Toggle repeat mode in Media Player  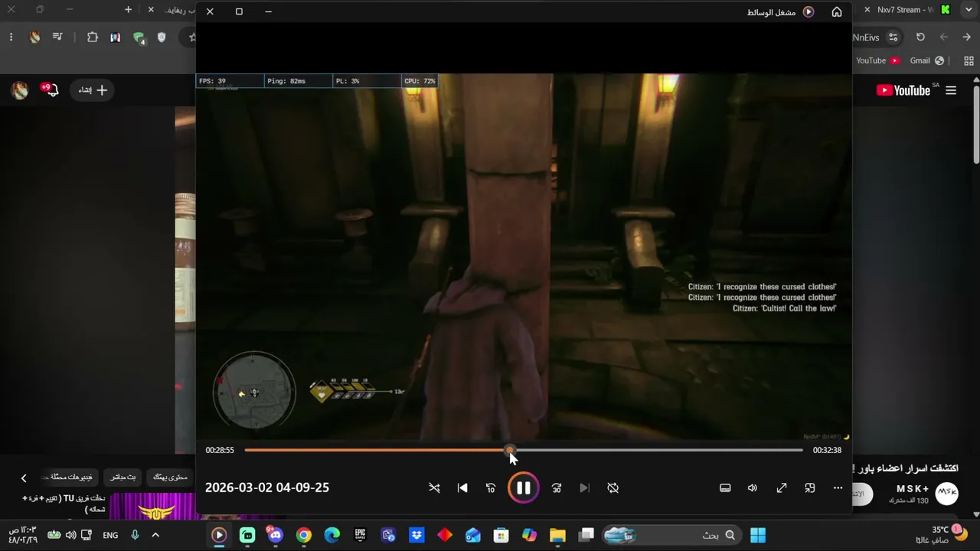[x=612, y=487]
